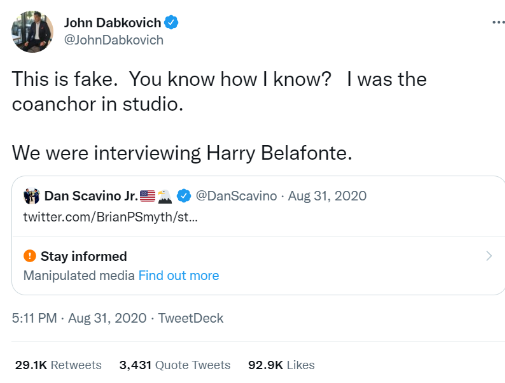Expand the Stay informed chevron arrow

click(489, 256)
